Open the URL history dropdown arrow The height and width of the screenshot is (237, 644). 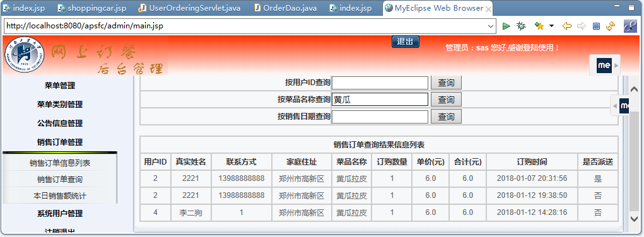(491, 26)
